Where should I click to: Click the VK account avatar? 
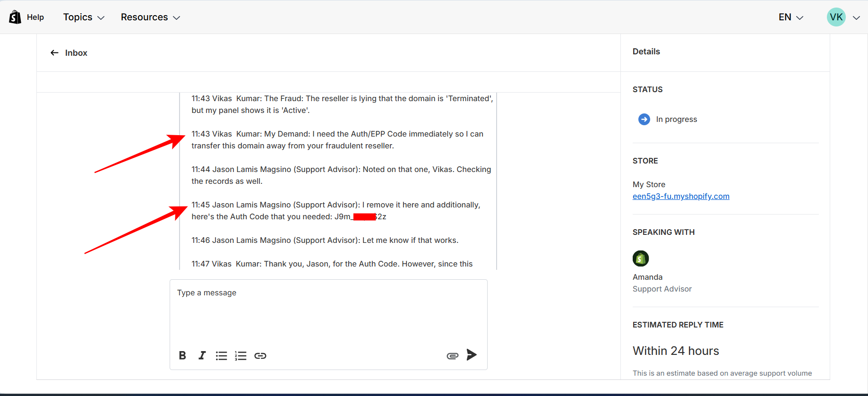pos(836,17)
